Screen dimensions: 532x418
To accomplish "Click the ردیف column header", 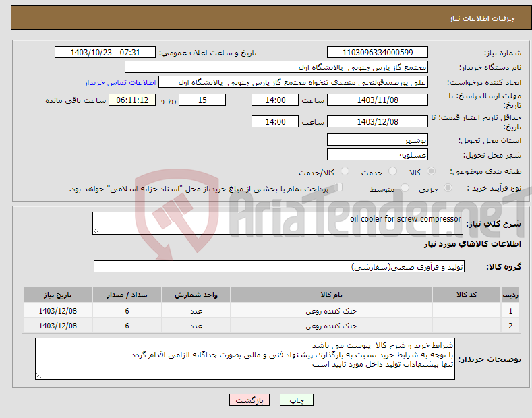I will point(510,295).
